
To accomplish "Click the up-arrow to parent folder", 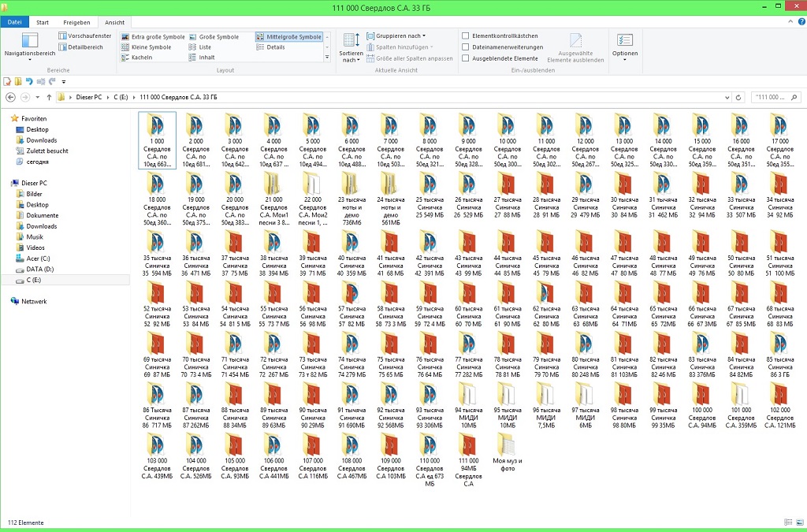I will [x=49, y=97].
